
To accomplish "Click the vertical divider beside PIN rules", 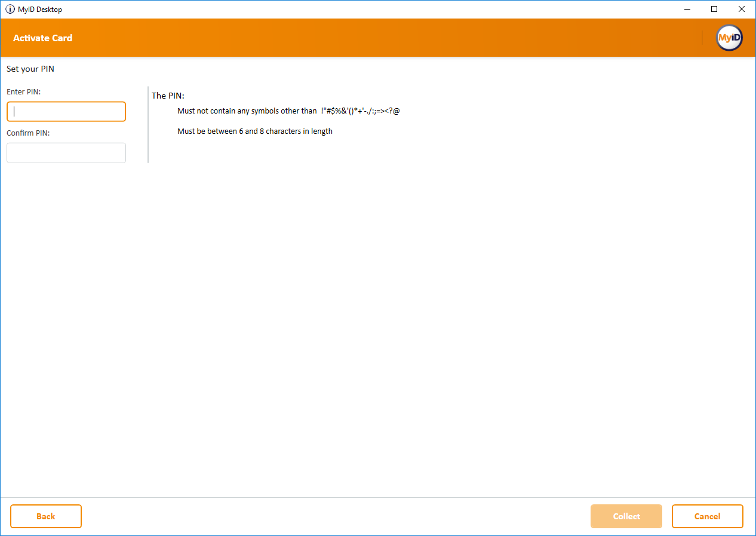I will coord(148,124).
